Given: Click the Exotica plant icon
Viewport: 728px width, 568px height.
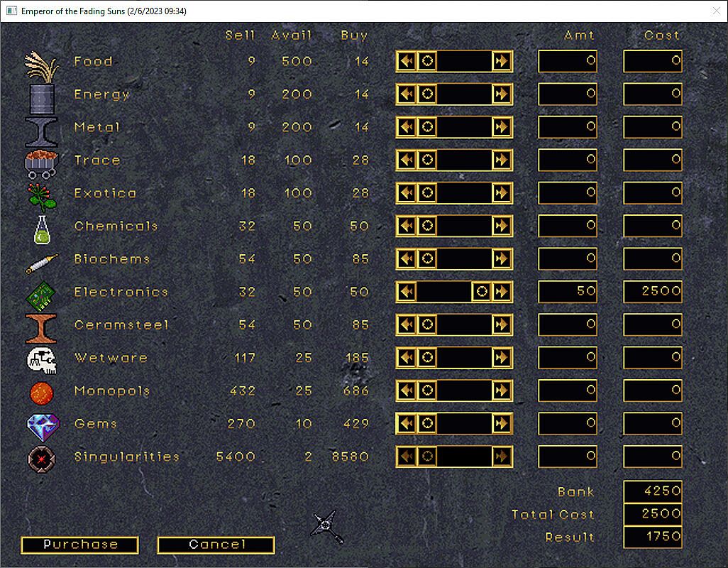Looking at the screenshot, I should pos(42,195).
